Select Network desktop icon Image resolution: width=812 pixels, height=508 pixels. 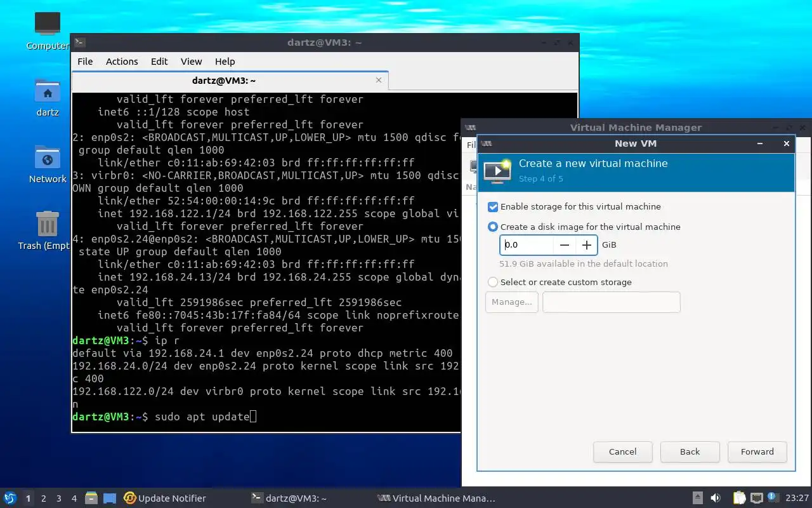pyautogui.click(x=48, y=164)
